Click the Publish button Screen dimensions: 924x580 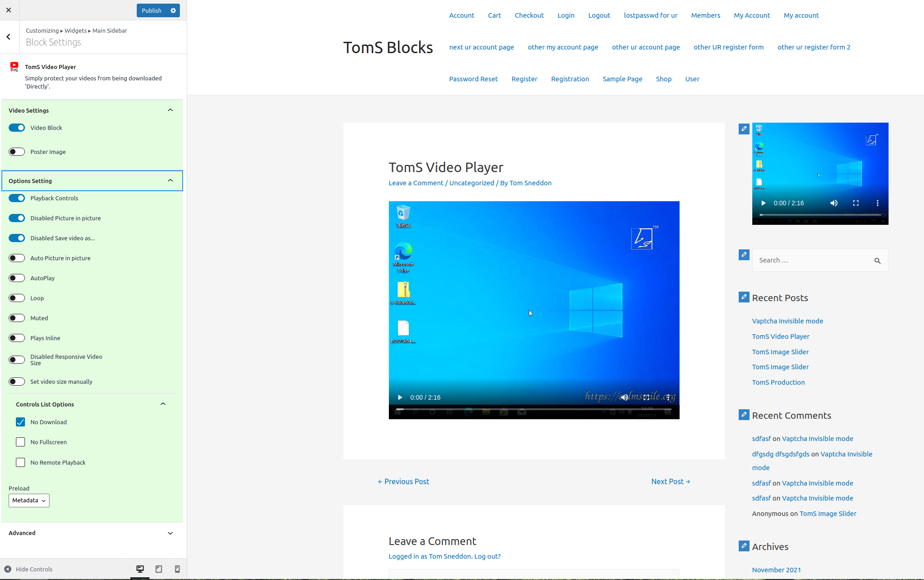tap(150, 10)
